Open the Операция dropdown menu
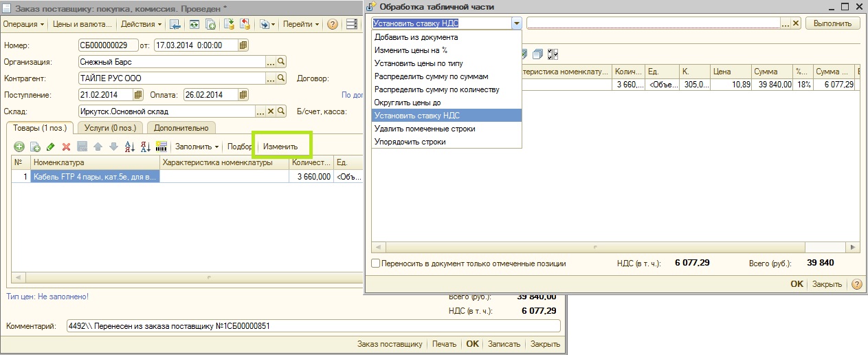 pyautogui.click(x=23, y=24)
